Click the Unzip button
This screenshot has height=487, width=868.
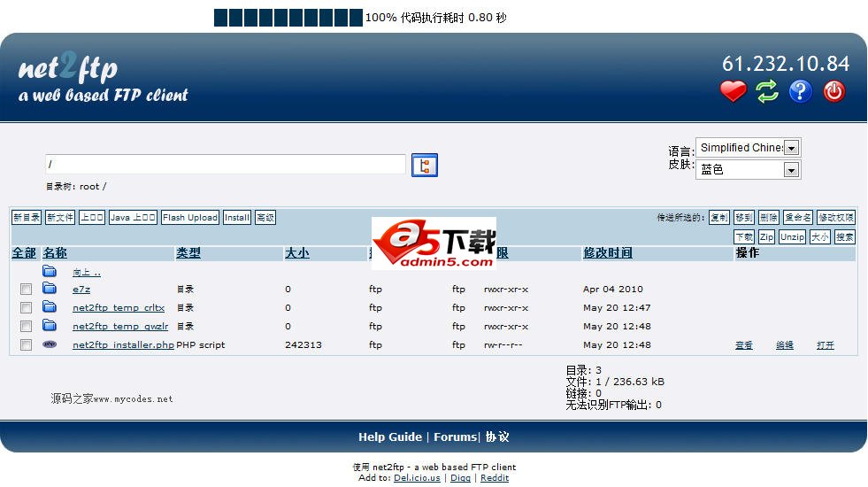[x=792, y=237]
